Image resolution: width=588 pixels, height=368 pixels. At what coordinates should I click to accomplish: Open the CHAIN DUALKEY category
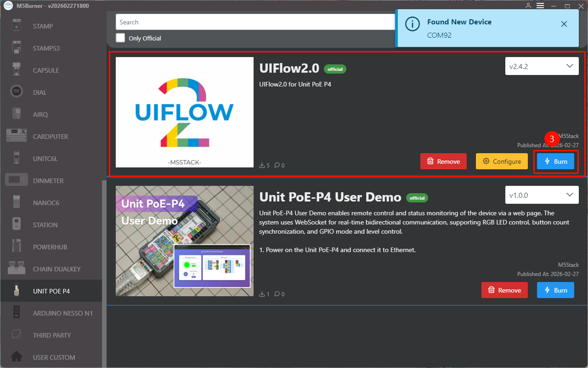(x=57, y=269)
